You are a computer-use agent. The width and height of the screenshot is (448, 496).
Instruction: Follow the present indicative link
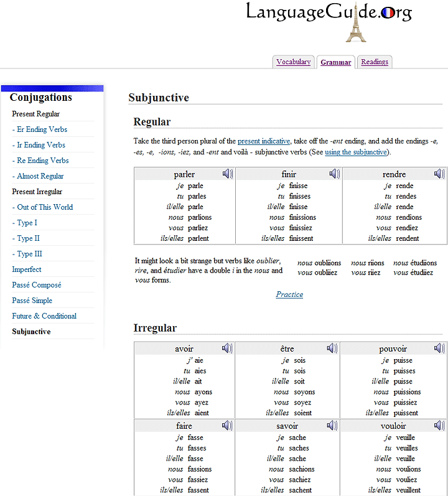pos(264,141)
